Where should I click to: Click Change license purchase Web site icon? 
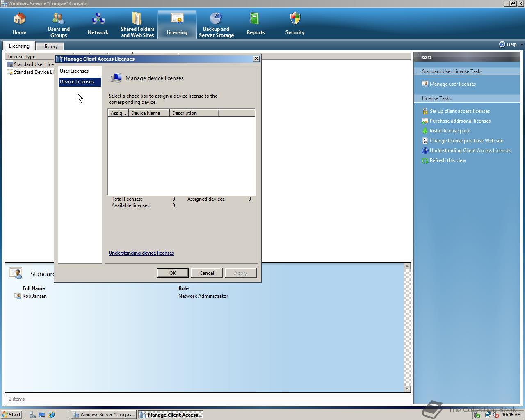point(425,141)
